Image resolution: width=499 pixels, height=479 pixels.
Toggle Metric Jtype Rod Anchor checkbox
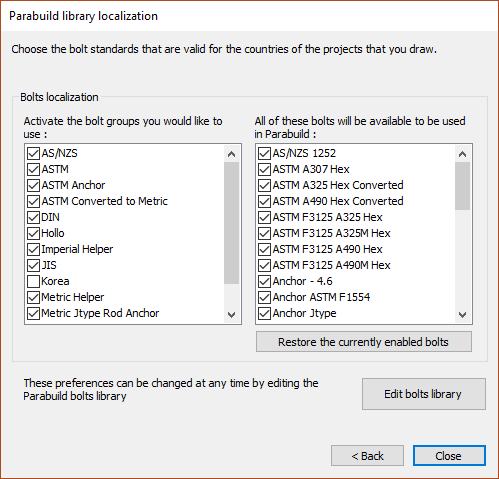click(33, 313)
